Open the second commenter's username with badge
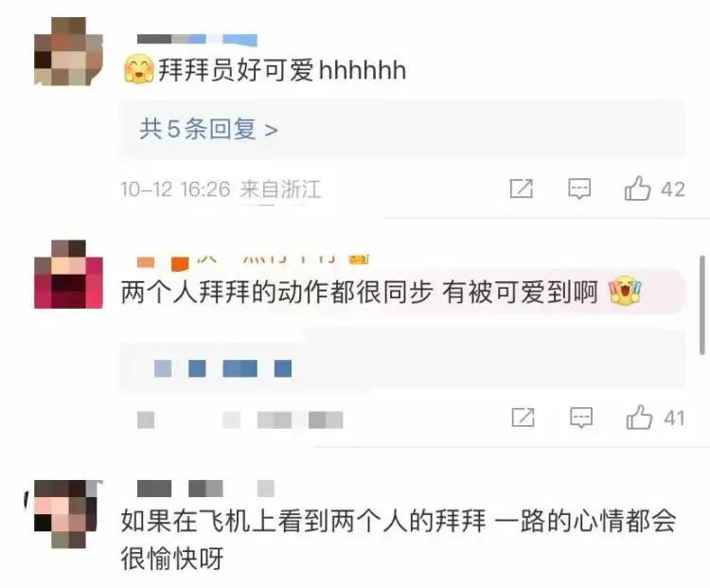710x588 pixels. [x=253, y=260]
